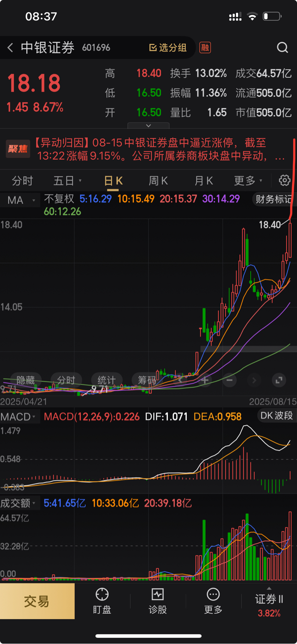Add stock to group via 选分组

168,48
